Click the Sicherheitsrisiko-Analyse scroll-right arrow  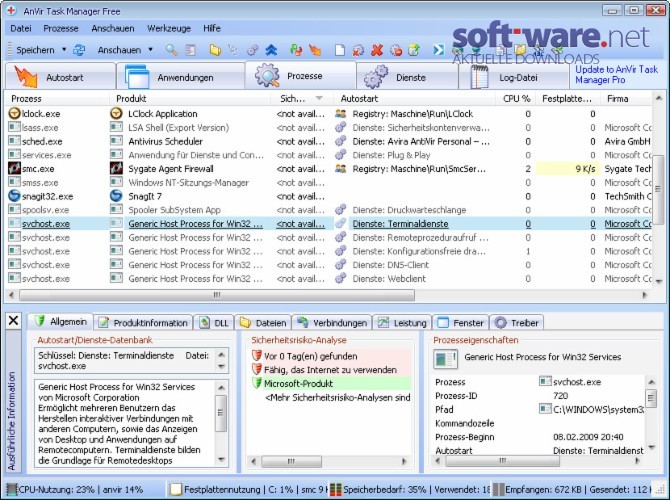(x=404, y=461)
